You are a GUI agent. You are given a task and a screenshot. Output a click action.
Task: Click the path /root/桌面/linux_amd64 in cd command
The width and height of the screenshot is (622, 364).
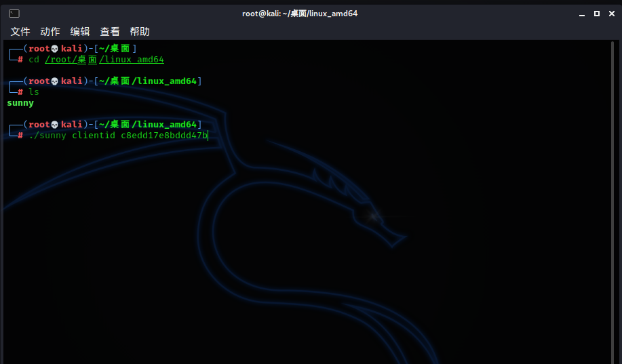pos(104,60)
